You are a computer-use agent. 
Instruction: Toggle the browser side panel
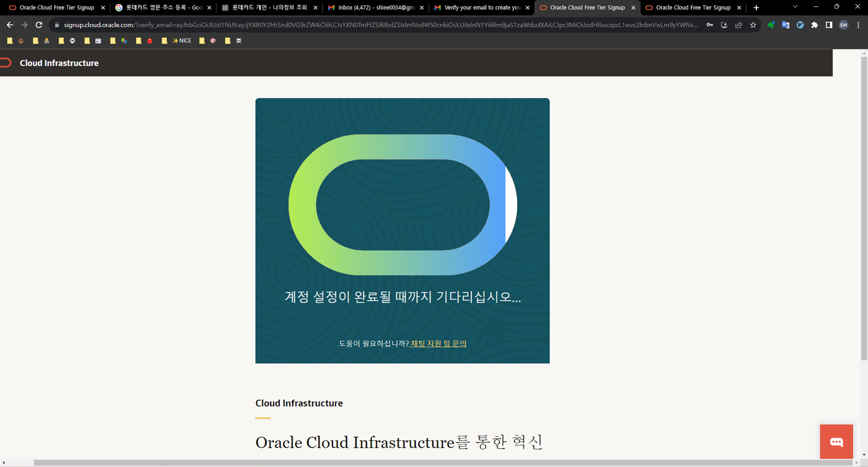point(829,25)
